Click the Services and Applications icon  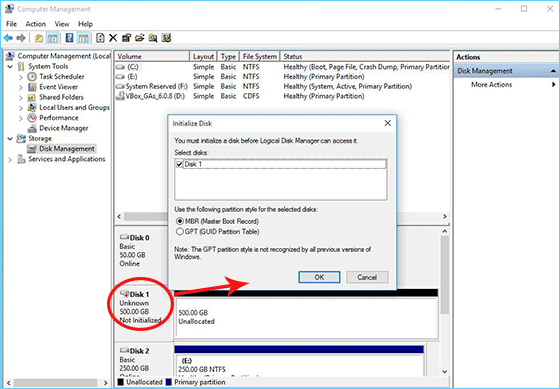coord(21,159)
